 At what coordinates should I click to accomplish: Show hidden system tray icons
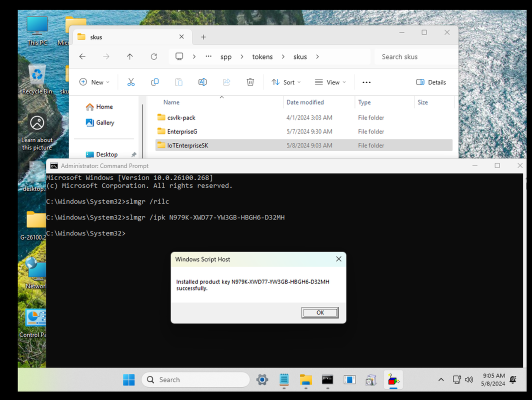440,379
